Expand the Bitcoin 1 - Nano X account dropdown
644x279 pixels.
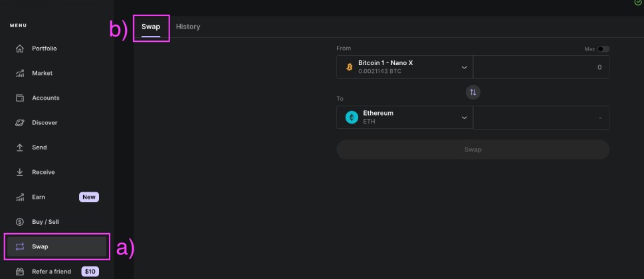[x=465, y=67]
